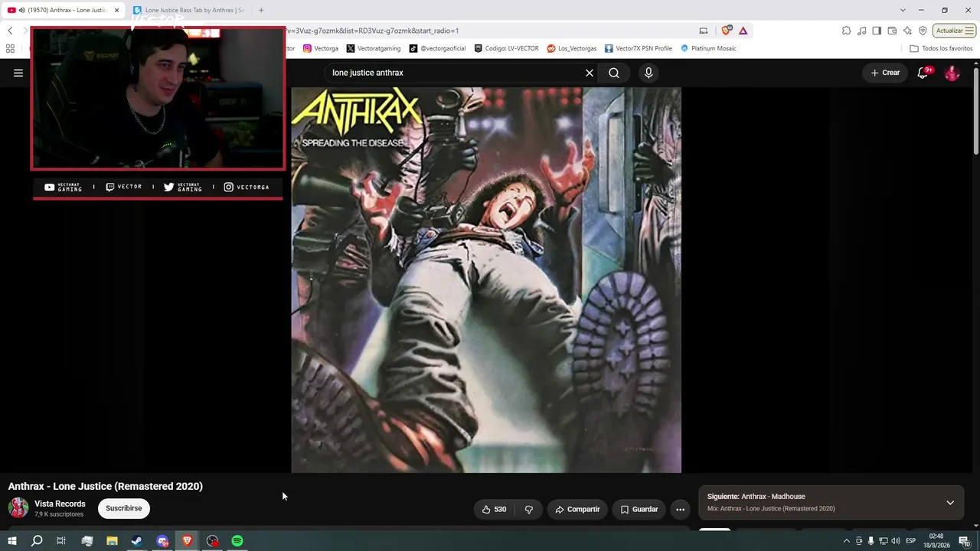This screenshot has width=980, height=551.
Task: Open the apps grid icon in bookmarks bar
Action: pos(10,48)
